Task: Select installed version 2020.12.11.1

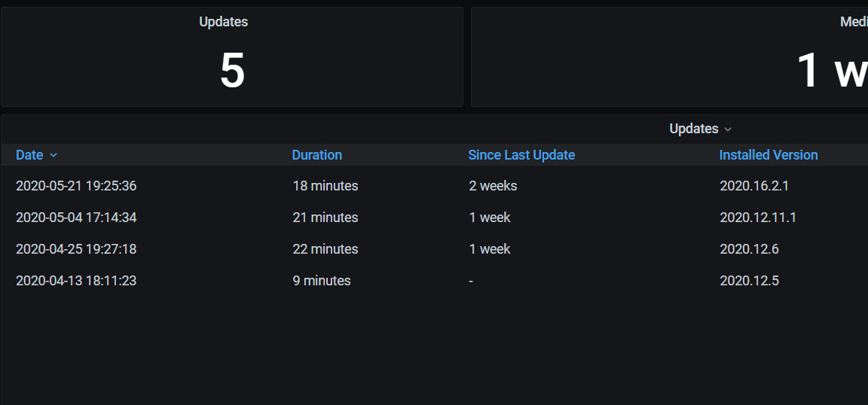Action: click(759, 218)
